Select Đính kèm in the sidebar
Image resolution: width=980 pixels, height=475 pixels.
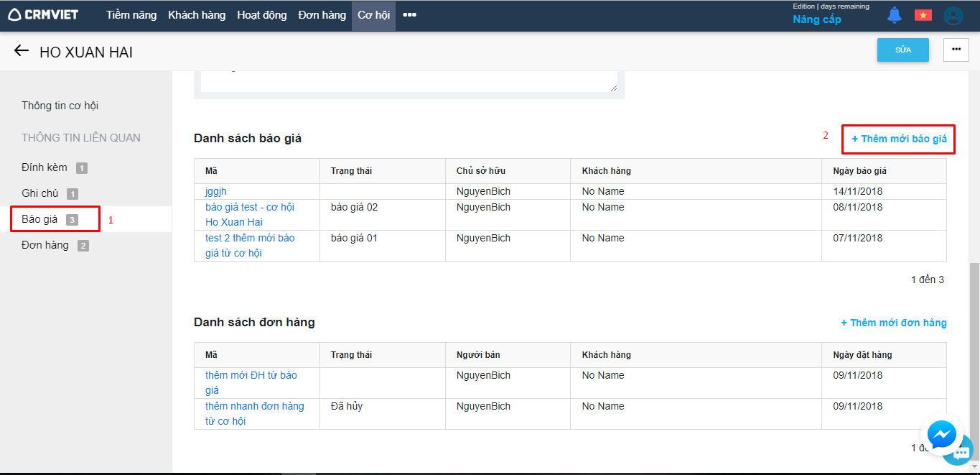coord(45,167)
